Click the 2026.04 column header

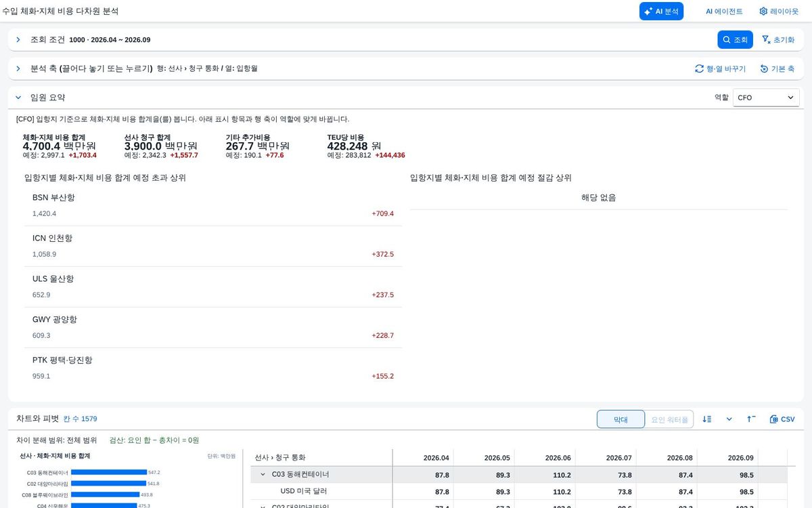423,458
